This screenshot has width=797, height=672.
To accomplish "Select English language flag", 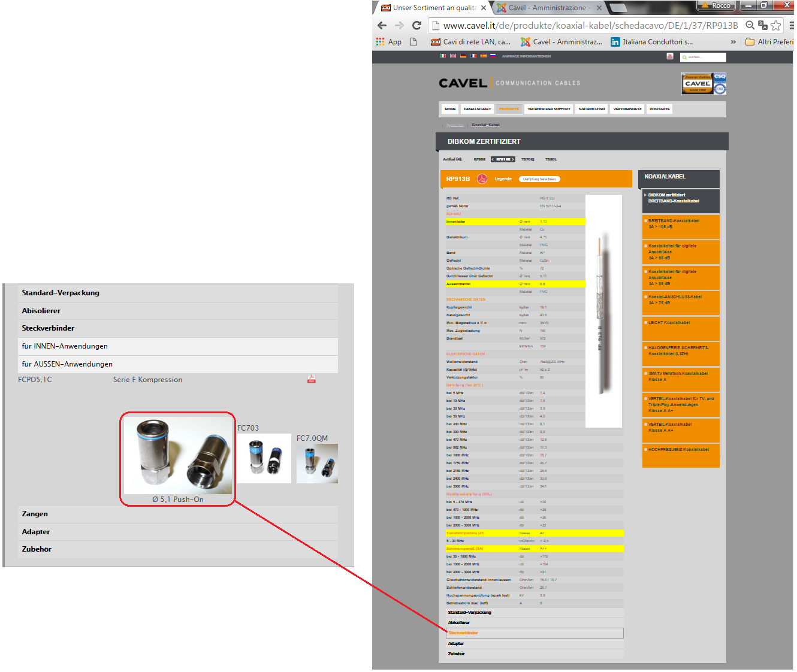I will [x=453, y=56].
